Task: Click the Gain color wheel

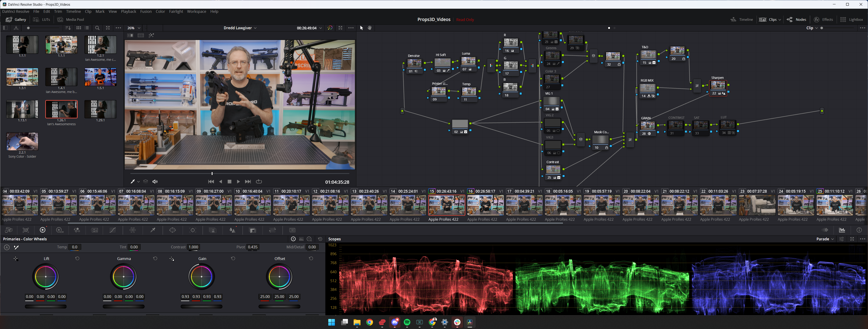Action: pyautogui.click(x=202, y=277)
